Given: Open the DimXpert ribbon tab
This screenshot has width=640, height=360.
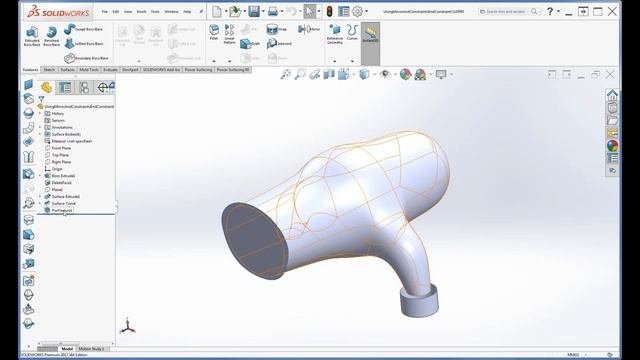Looking at the screenshot, I should (130, 70).
